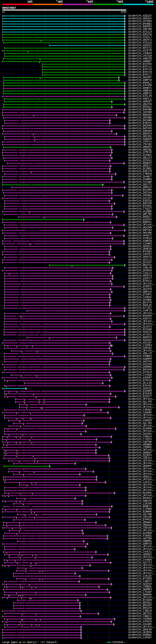The height and width of the screenshot is (644, 156).
Task: Click the purple ~60% identity legend segment
Action: pos(78,4)
